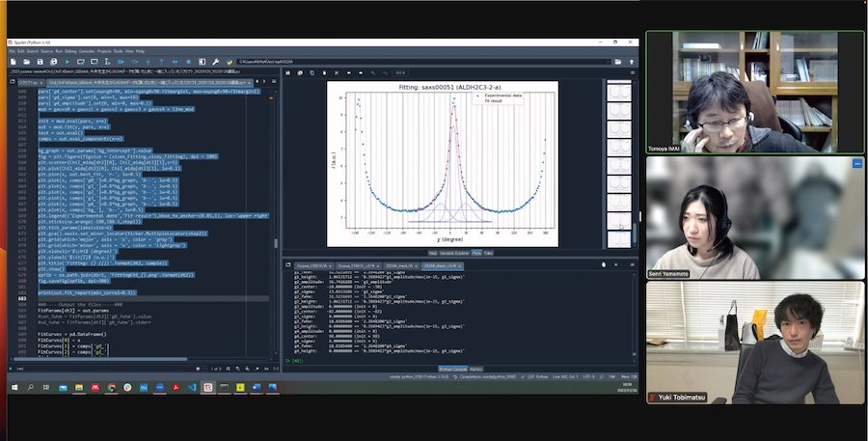The image size is (868, 441).
Task: Start debugging with the Debug file icon
Action: point(122,62)
